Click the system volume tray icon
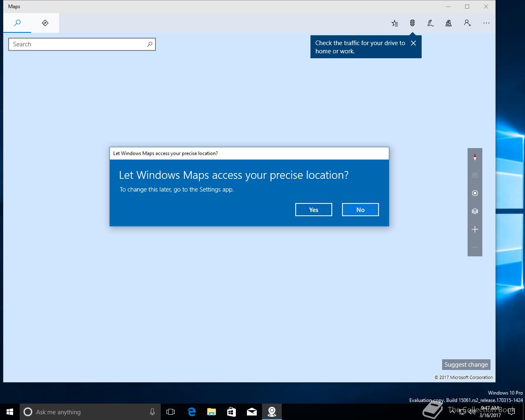525x420 pixels. click(472, 412)
